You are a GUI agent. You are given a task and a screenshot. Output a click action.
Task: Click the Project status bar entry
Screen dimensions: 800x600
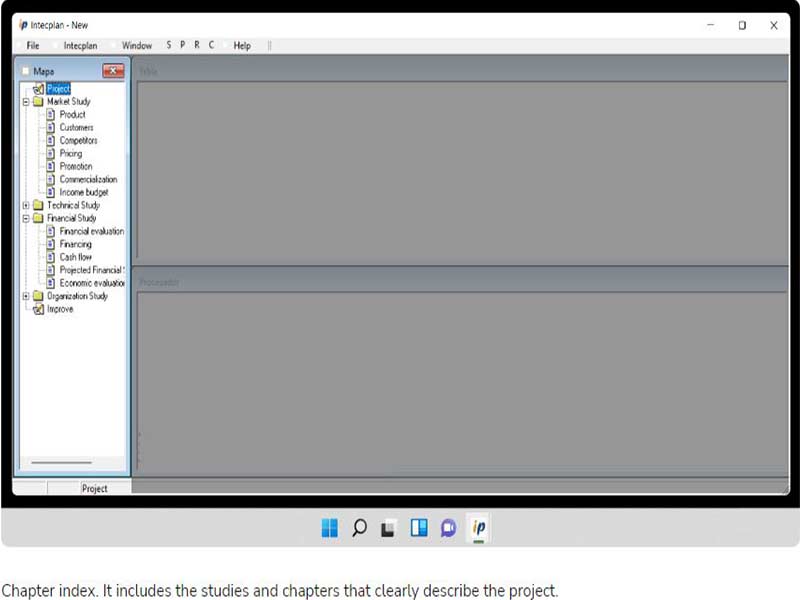click(x=94, y=488)
